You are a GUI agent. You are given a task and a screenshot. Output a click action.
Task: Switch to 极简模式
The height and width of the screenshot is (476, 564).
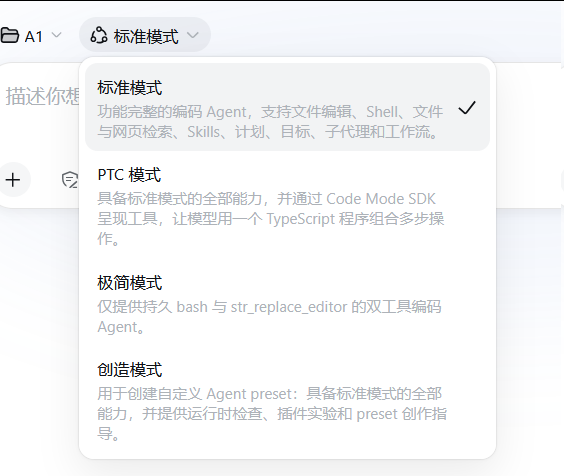[x=287, y=304]
